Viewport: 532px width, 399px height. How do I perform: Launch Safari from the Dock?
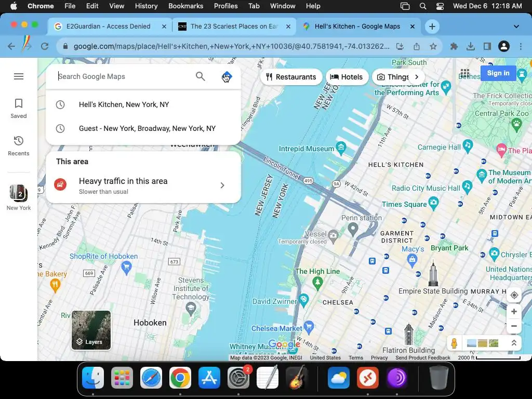pos(151,377)
